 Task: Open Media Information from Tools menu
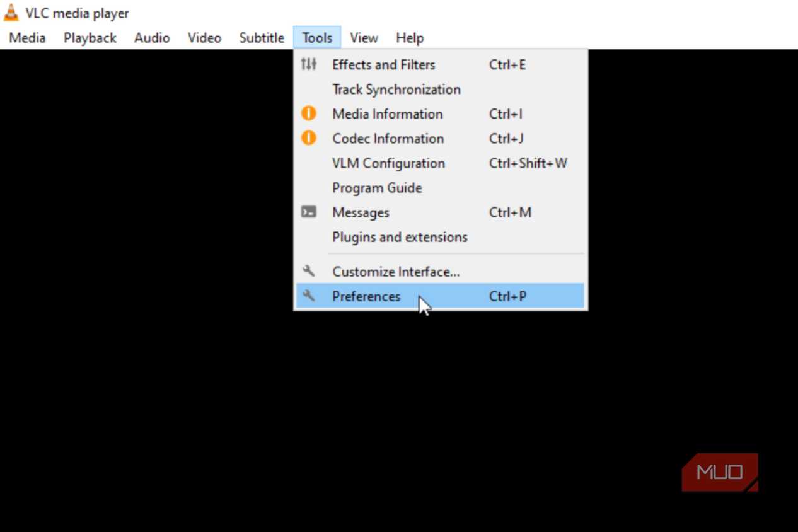pyautogui.click(x=440, y=113)
